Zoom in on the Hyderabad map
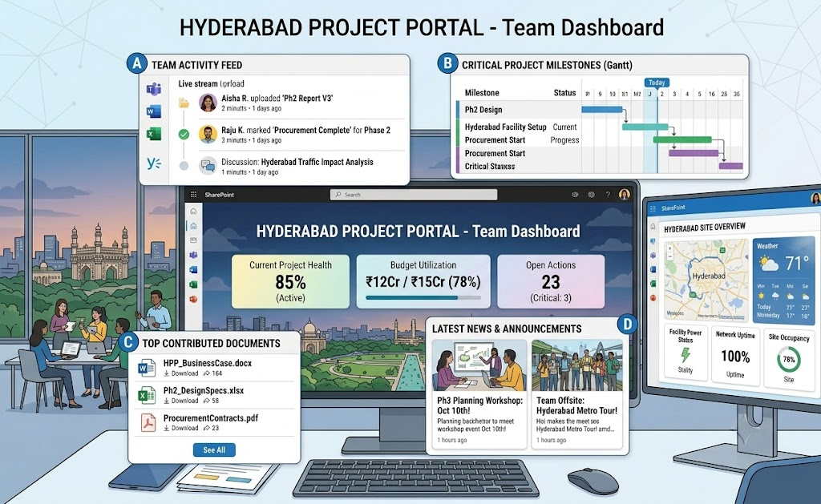Image resolution: width=821 pixels, height=504 pixels. pos(669,248)
